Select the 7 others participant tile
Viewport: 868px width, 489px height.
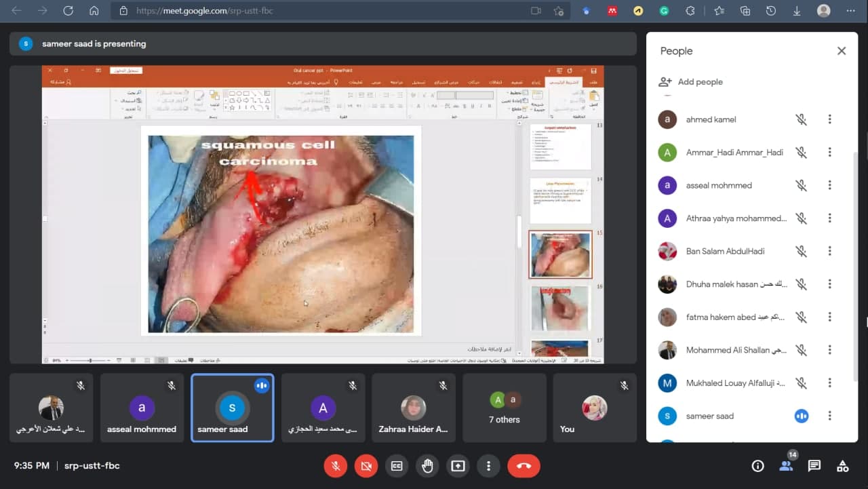pyautogui.click(x=505, y=408)
